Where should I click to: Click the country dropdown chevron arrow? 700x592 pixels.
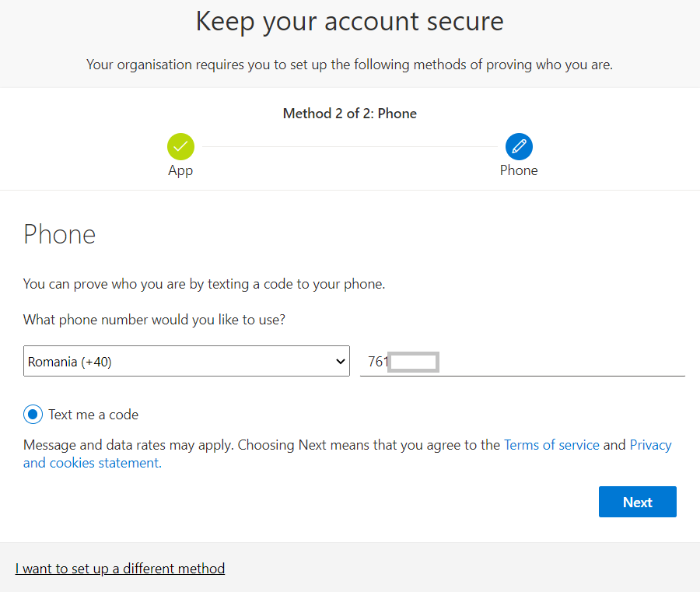(x=340, y=361)
